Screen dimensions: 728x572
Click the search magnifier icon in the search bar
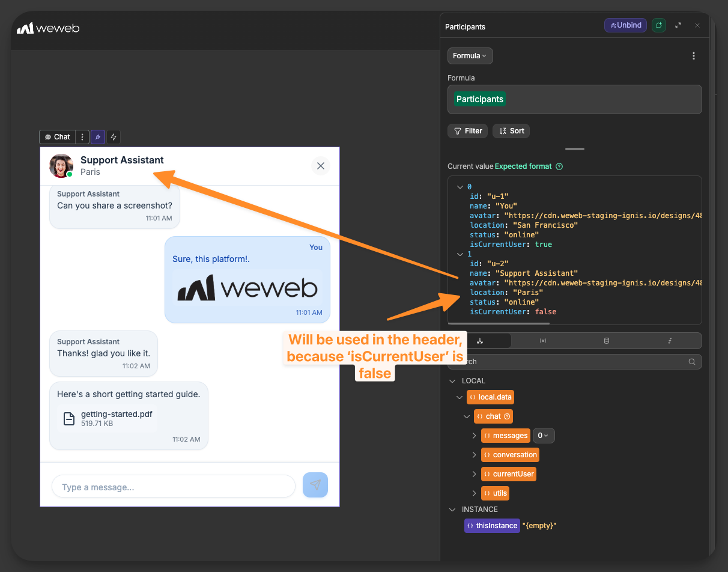pyautogui.click(x=691, y=362)
